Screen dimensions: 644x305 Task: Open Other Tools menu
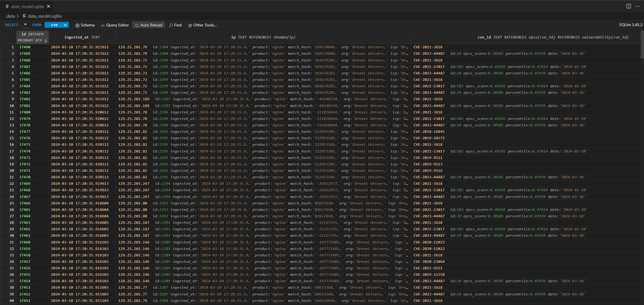tap(202, 25)
